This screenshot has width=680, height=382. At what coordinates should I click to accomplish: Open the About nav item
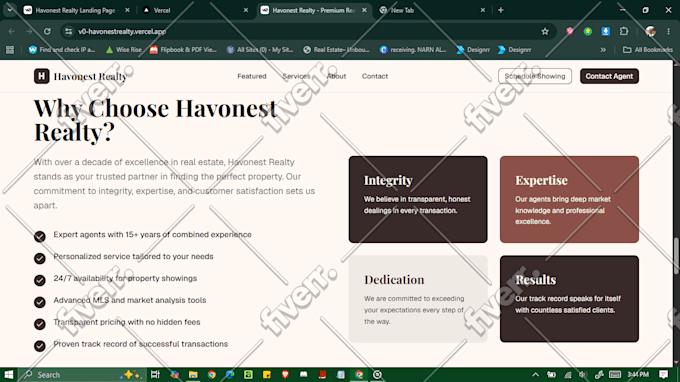(x=337, y=76)
